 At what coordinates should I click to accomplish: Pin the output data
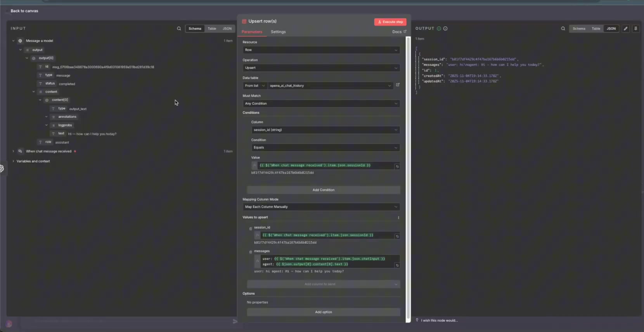click(x=635, y=29)
